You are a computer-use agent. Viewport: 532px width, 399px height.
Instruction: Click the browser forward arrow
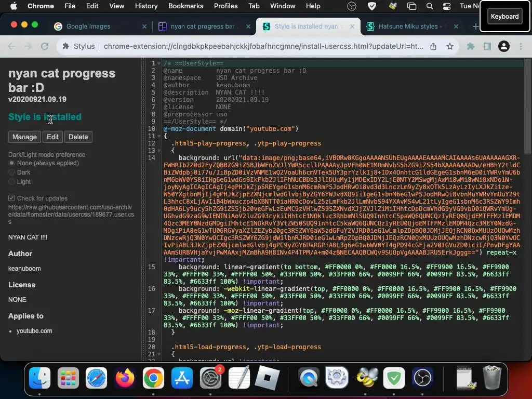28,46
